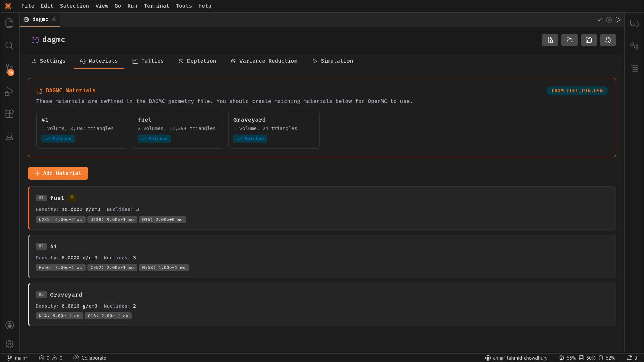Open the Edit menu

[x=47, y=6]
